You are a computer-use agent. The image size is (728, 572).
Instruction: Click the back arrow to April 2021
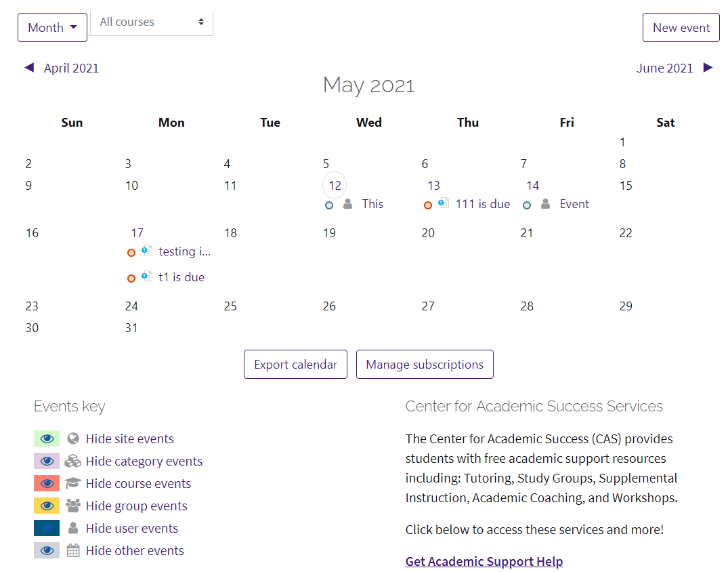pos(30,67)
